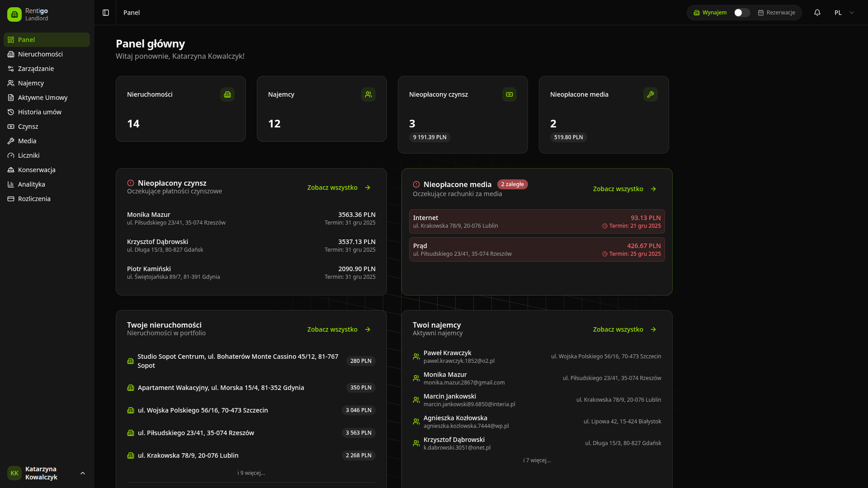This screenshot has height=488, width=868.
Task: Toggle the Wynajem/Rezerwacje switch
Action: click(741, 13)
